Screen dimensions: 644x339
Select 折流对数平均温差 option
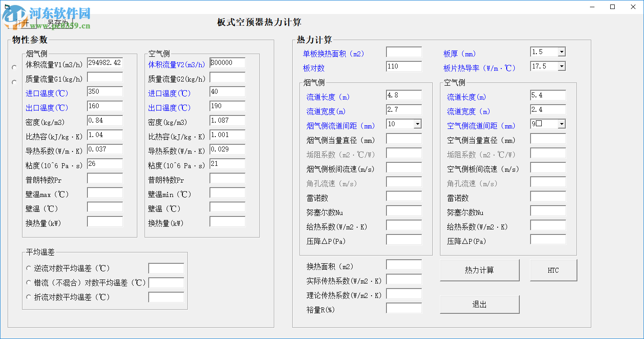tap(28, 297)
